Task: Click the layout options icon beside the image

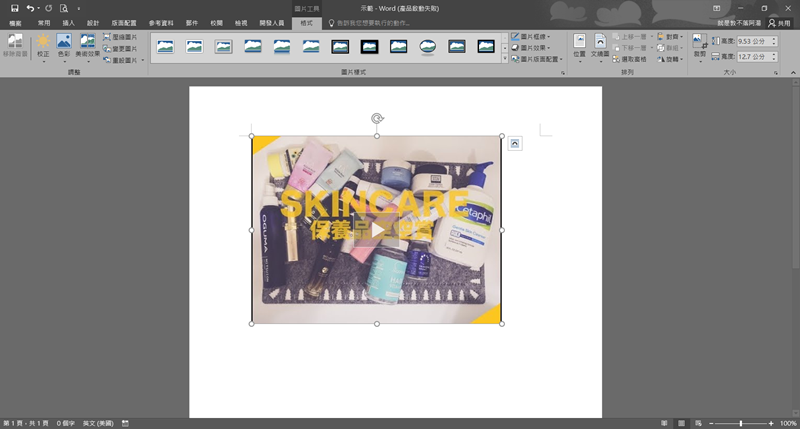Action: [x=514, y=143]
